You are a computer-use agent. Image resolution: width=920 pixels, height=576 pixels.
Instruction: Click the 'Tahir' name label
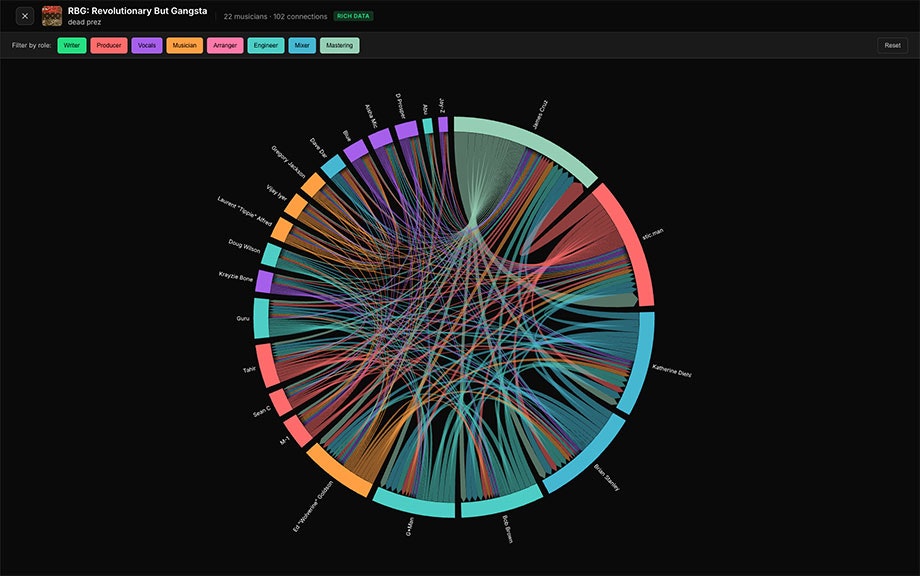[249, 370]
